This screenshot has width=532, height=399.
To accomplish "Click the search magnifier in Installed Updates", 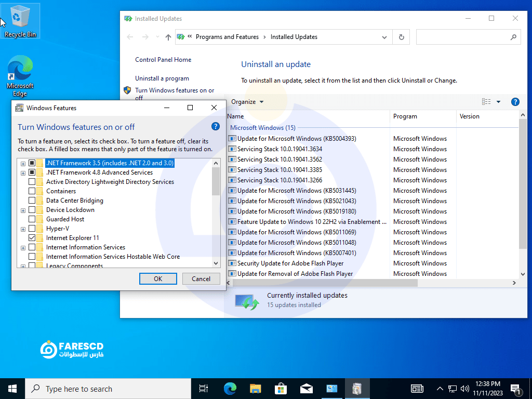I will pos(513,37).
